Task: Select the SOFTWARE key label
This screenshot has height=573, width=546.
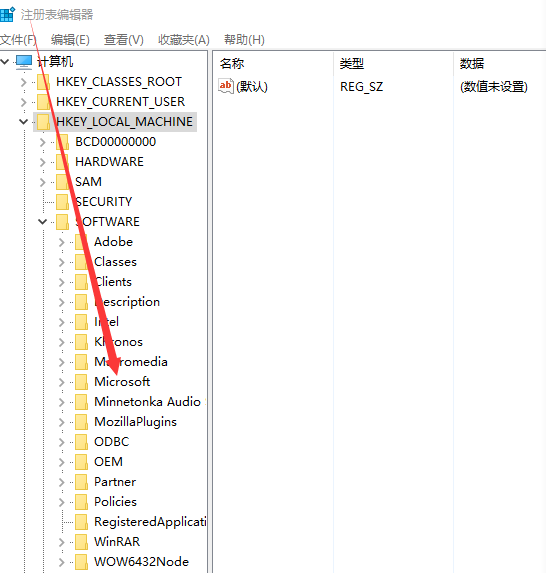Action: (107, 222)
